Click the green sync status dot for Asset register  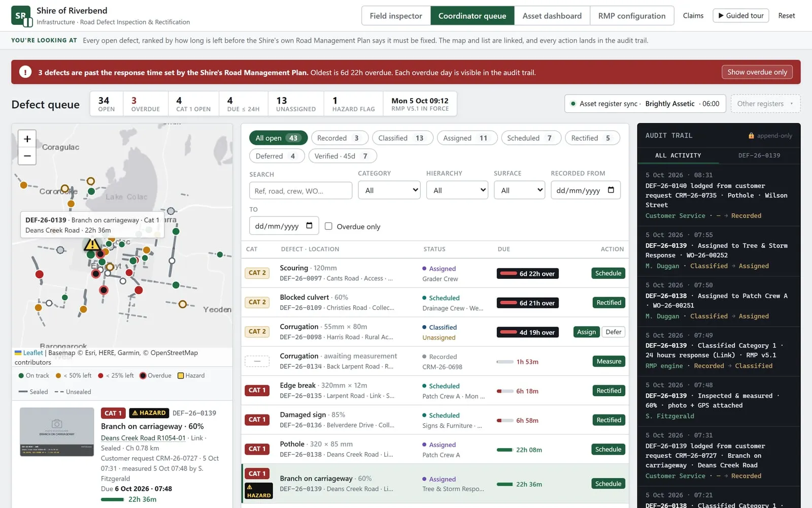[573, 104]
